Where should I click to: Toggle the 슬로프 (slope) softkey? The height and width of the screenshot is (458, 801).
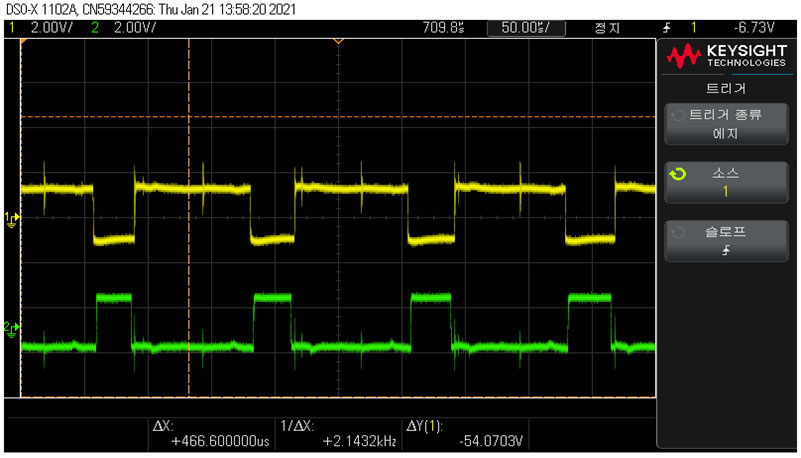[x=726, y=241]
